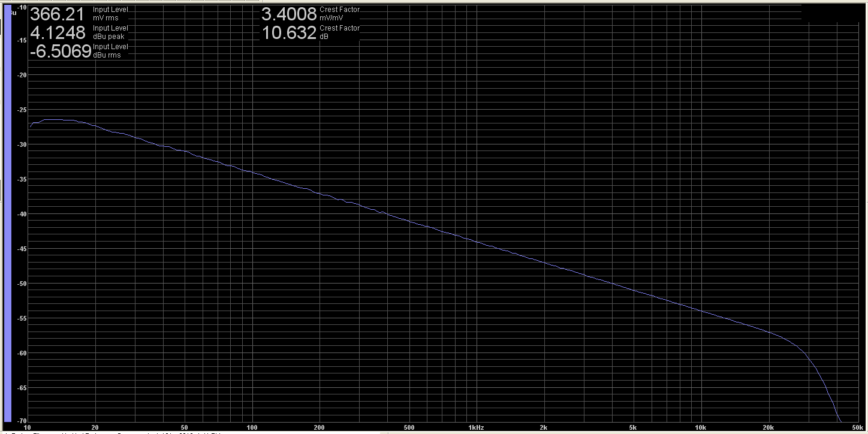Screen dimensions: 868x434
Task: Click the 100 Hz label on frequency axis
Action: (x=252, y=427)
